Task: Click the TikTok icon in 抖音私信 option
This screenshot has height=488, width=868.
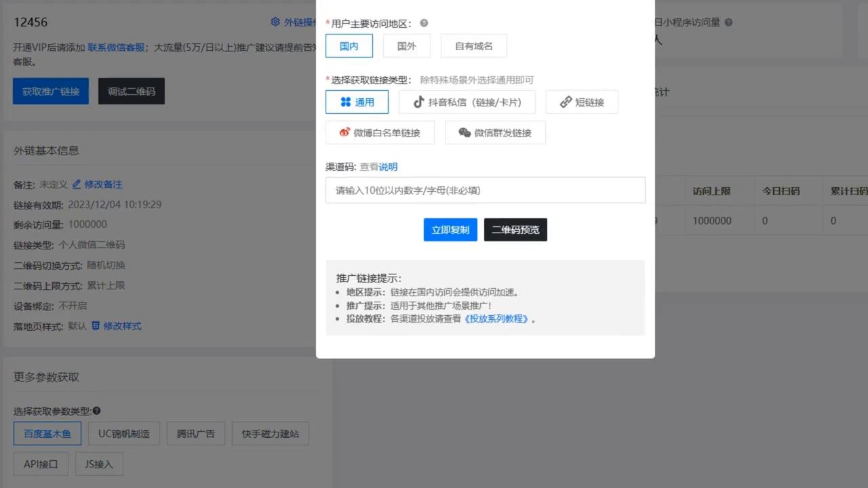Action: 418,102
